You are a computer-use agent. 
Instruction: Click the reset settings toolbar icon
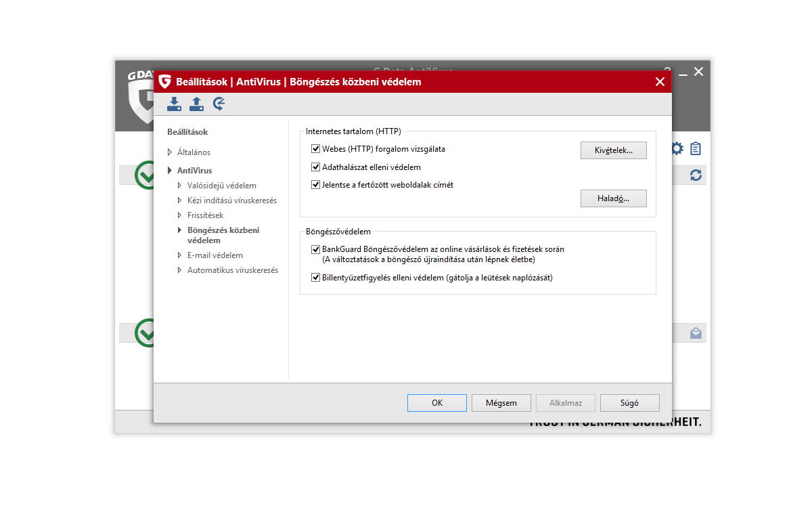(x=219, y=104)
